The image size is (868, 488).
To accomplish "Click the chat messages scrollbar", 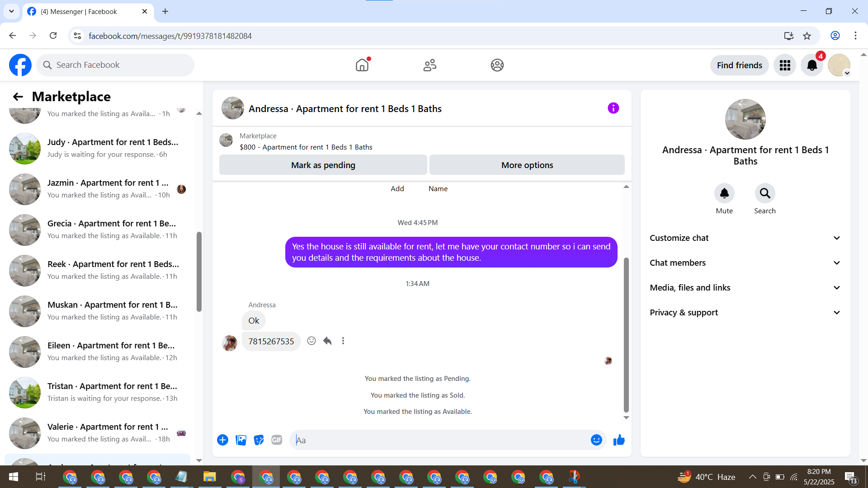I will coord(626,334).
